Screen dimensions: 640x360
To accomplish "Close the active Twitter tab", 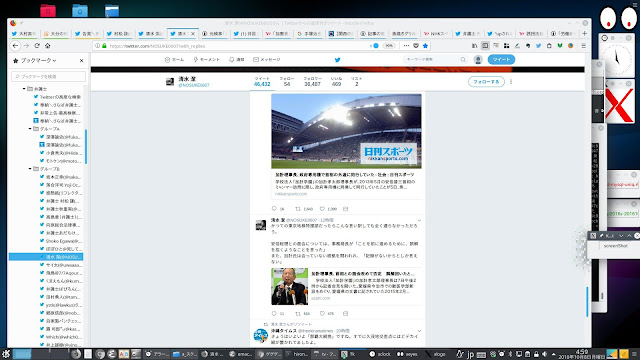I will coord(193,33).
